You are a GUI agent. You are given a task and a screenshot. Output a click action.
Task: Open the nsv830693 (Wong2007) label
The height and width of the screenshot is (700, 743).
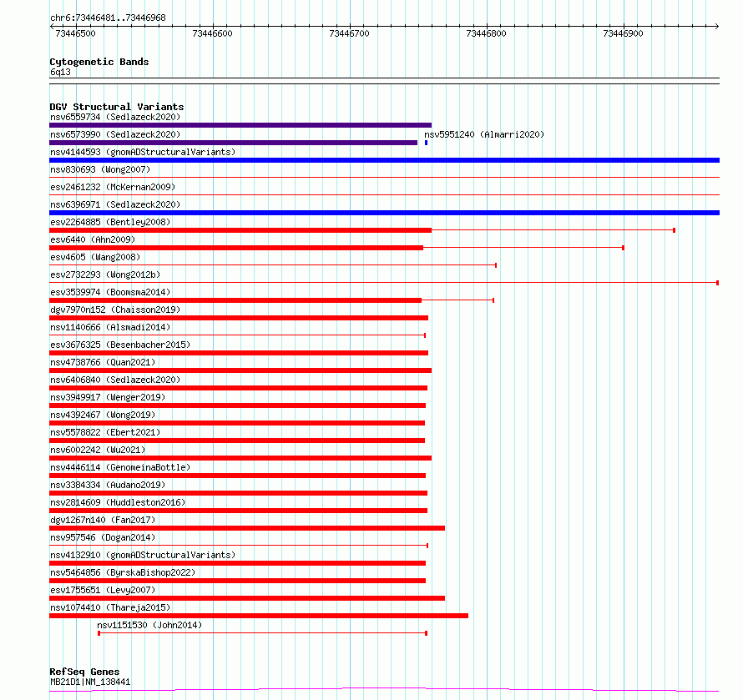(100, 169)
